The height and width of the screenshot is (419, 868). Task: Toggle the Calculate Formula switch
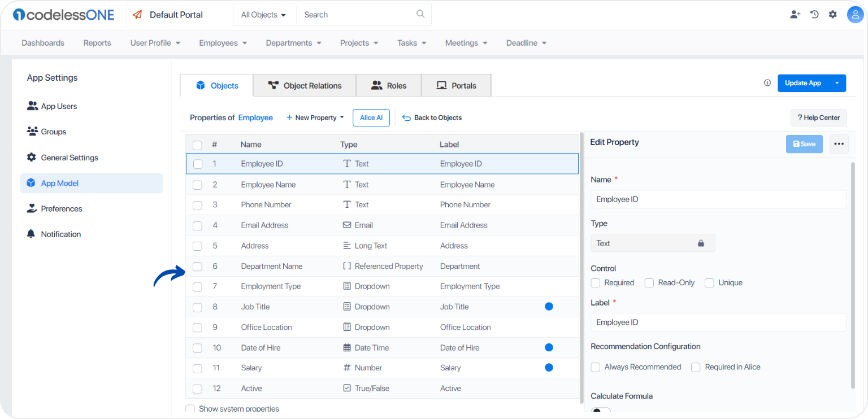pyautogui.click(x=601, y=412)
